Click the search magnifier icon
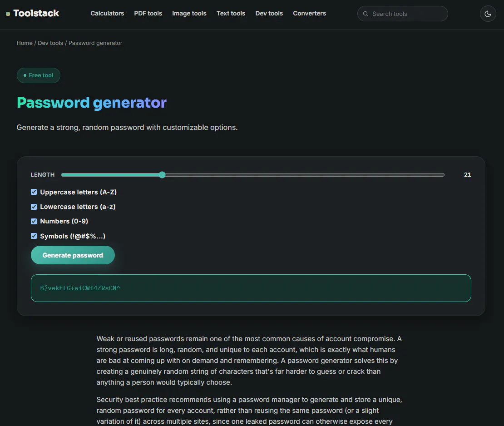The image size is (504, 426). 366,14
